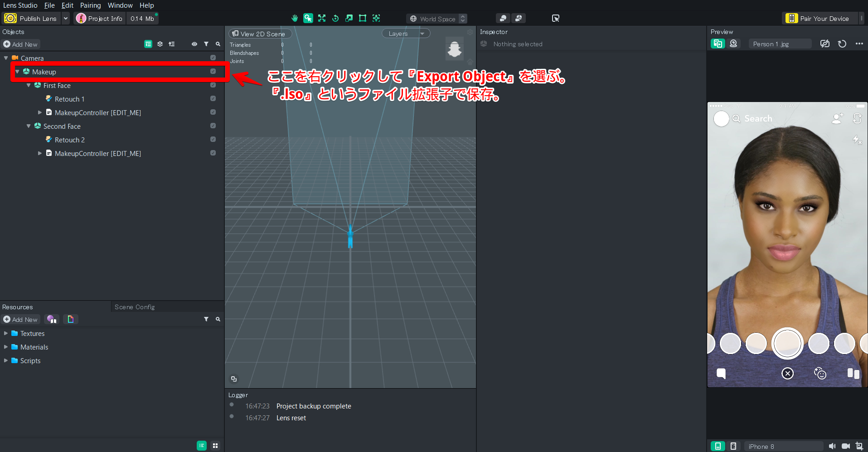This screenshot has width=868, height=452.
Task: Click the import file icon in Resources
Action: 71,319
